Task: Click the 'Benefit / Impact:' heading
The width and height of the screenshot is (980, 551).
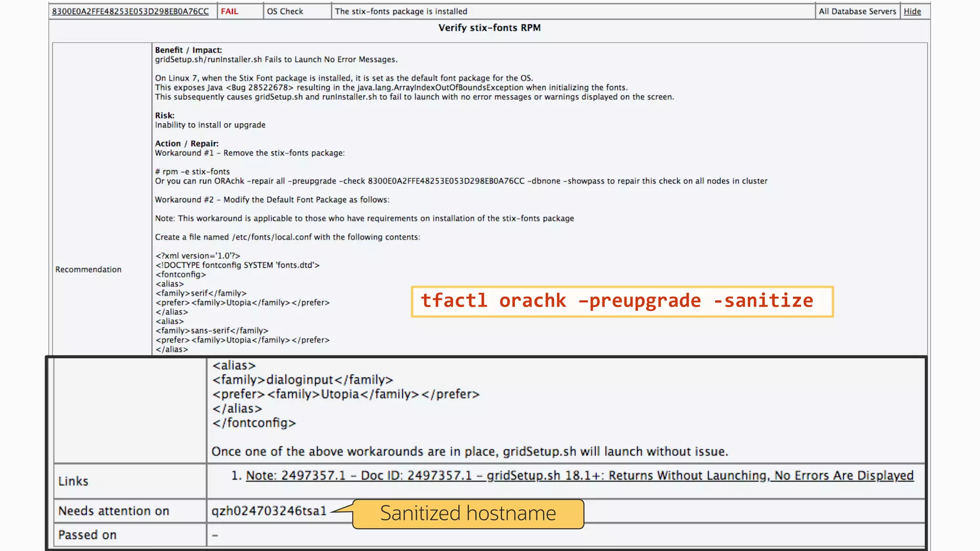Action: 189,50
